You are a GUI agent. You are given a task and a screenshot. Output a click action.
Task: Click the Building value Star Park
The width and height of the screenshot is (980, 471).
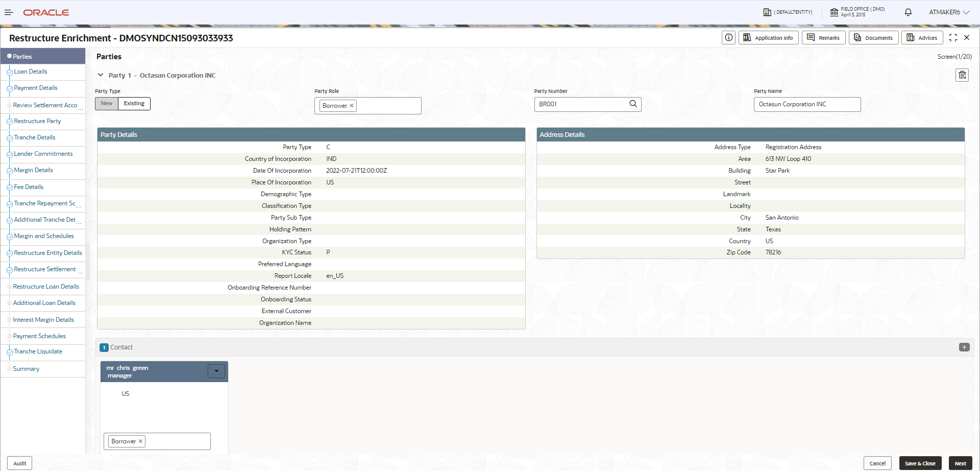pos(777,171)
